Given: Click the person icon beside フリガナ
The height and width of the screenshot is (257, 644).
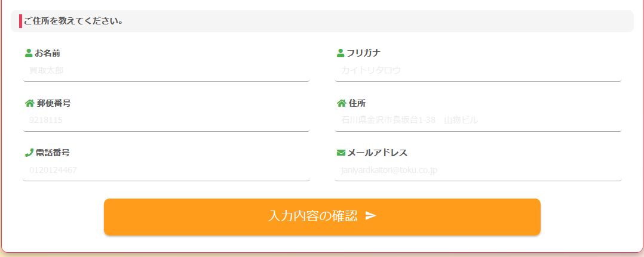Looking at the screenshot, I should pos(341,53).
